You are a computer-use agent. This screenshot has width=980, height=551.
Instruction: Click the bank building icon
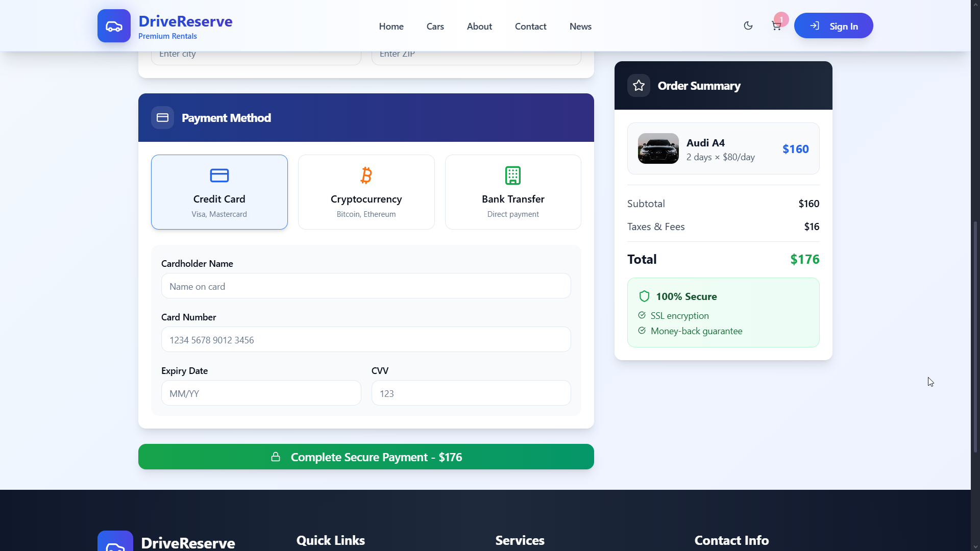tap(513, 175)
